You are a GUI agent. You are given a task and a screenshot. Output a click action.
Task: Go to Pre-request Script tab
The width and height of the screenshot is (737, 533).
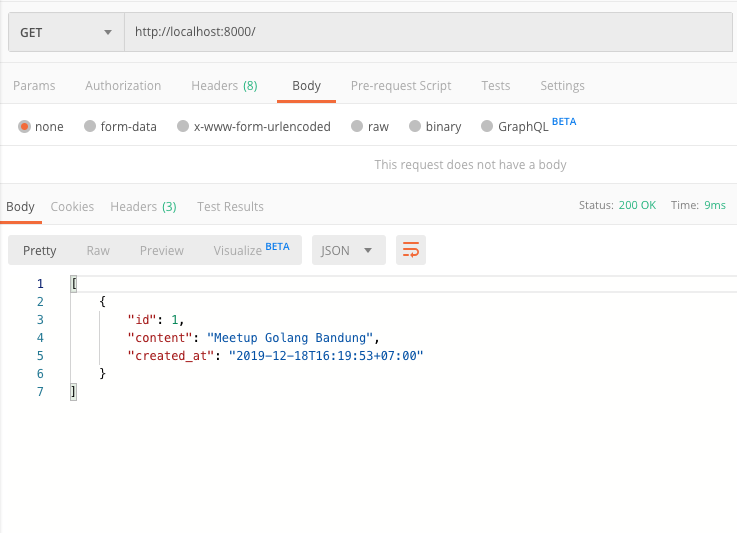[400, 86]
